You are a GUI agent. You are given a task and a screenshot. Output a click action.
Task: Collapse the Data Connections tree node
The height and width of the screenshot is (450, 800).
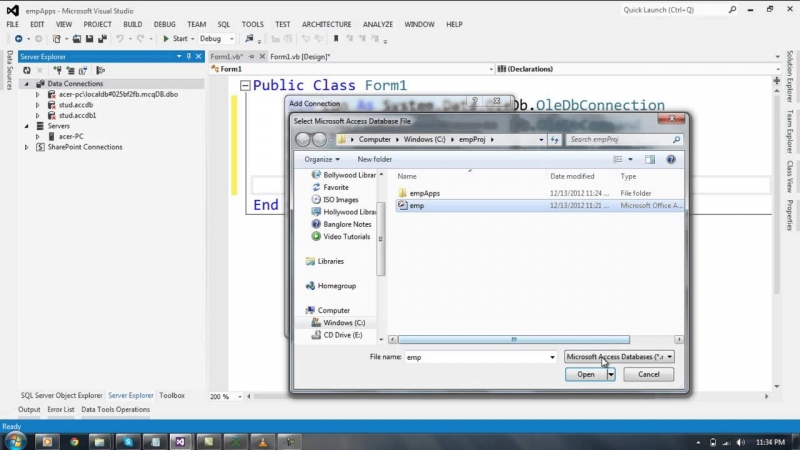26,83
